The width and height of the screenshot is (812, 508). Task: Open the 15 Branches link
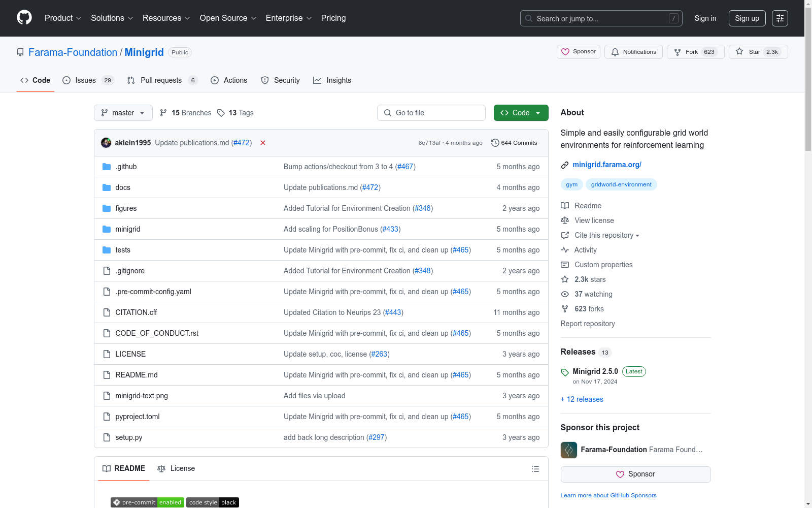[x=186, y=113]
